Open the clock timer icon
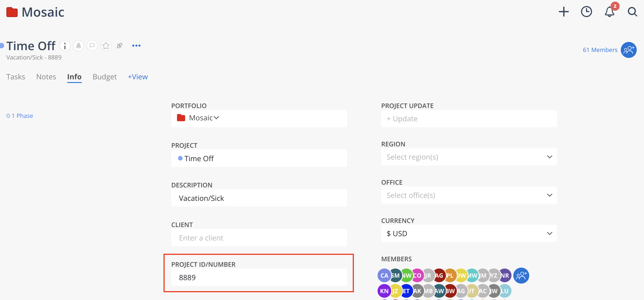The height and width of the screenshot is (300, 644). [x=586, y=12]
